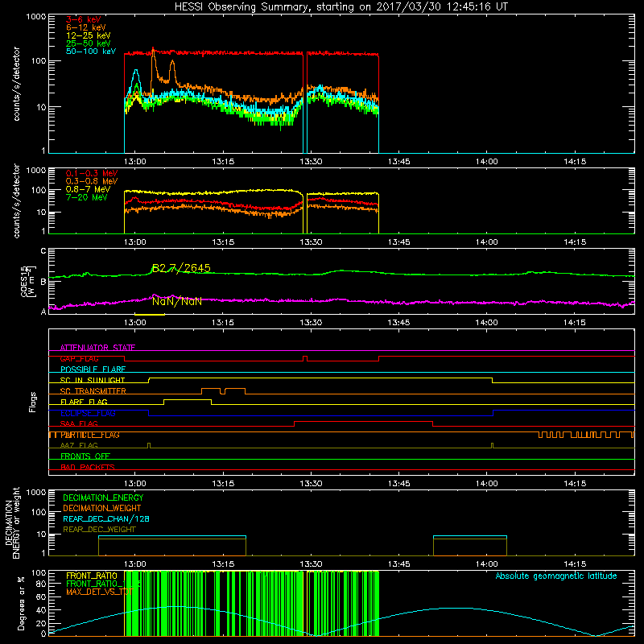The height and width of the screenshot is (644, 644).
Task: Select the PARTICLE_FLAG label
Action: point(90,435)
